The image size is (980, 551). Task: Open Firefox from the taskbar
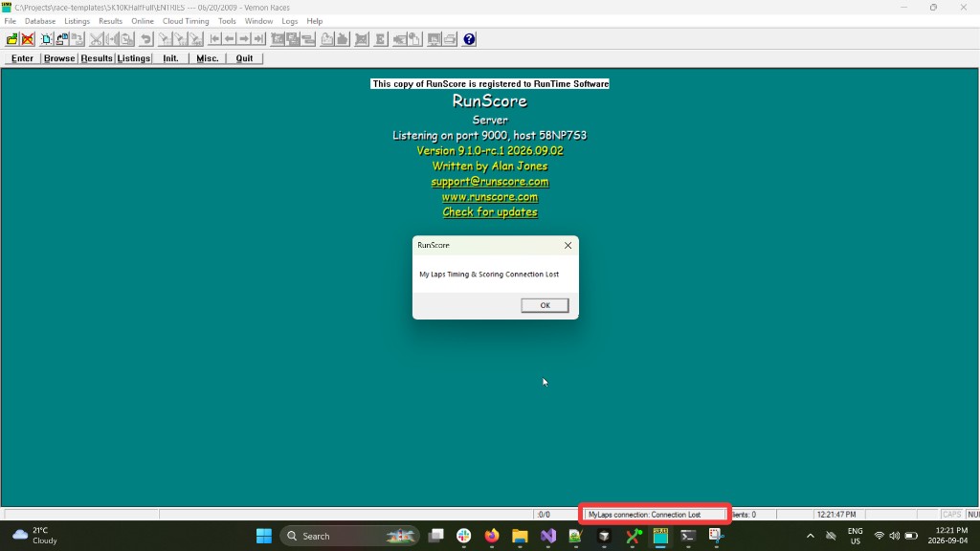pos(492,536)
